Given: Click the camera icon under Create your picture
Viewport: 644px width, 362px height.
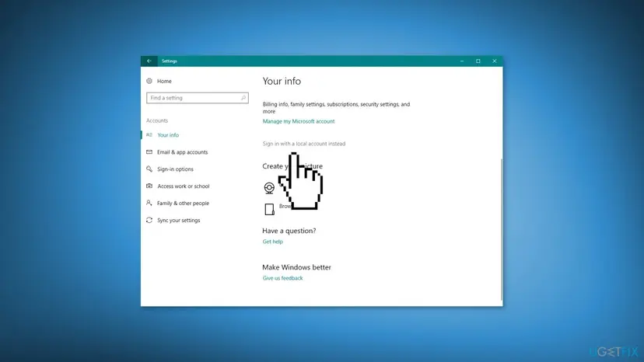Looking at the screenshot, I should point(269,188).
